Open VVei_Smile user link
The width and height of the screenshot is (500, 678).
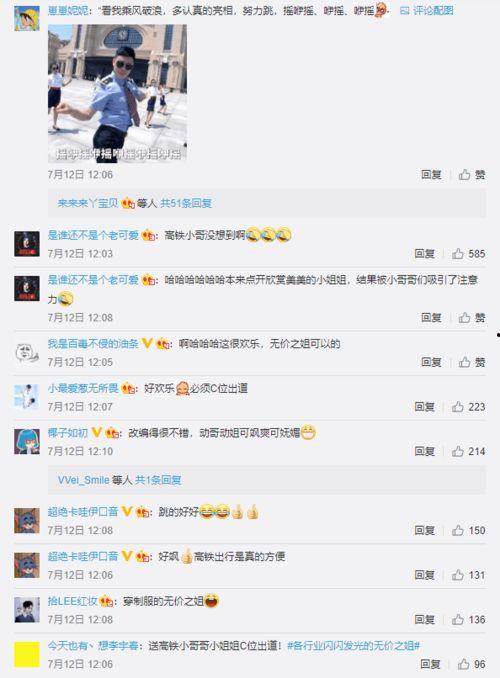tap(83, 480)
